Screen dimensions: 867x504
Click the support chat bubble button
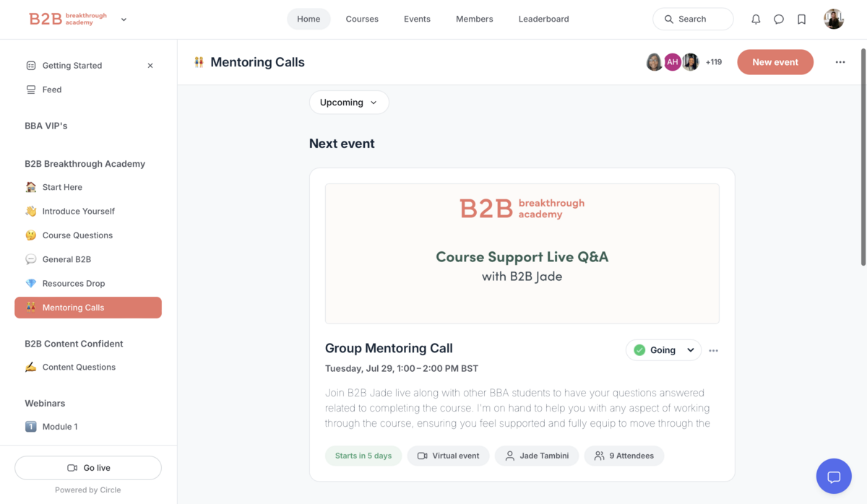point(834,477)
